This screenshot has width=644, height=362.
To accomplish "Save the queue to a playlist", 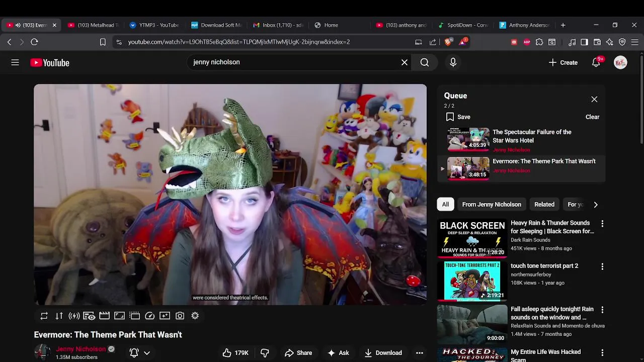I will [x=458, y=117].
